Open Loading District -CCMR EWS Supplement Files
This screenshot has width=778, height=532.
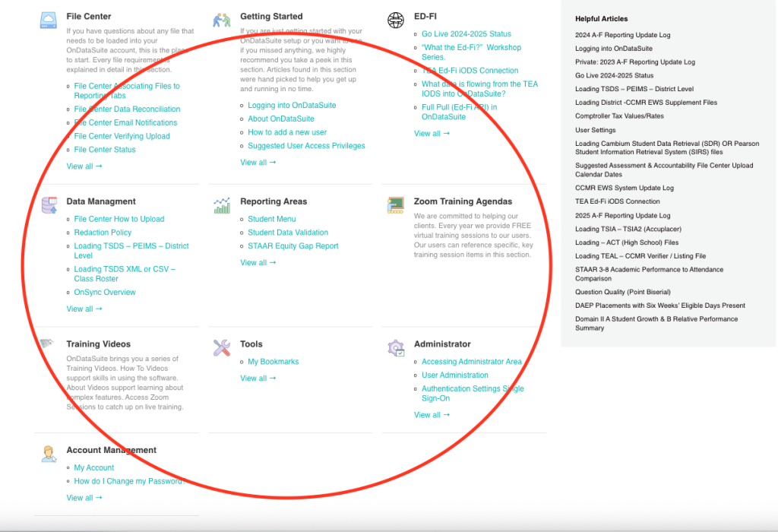[646, 103]
